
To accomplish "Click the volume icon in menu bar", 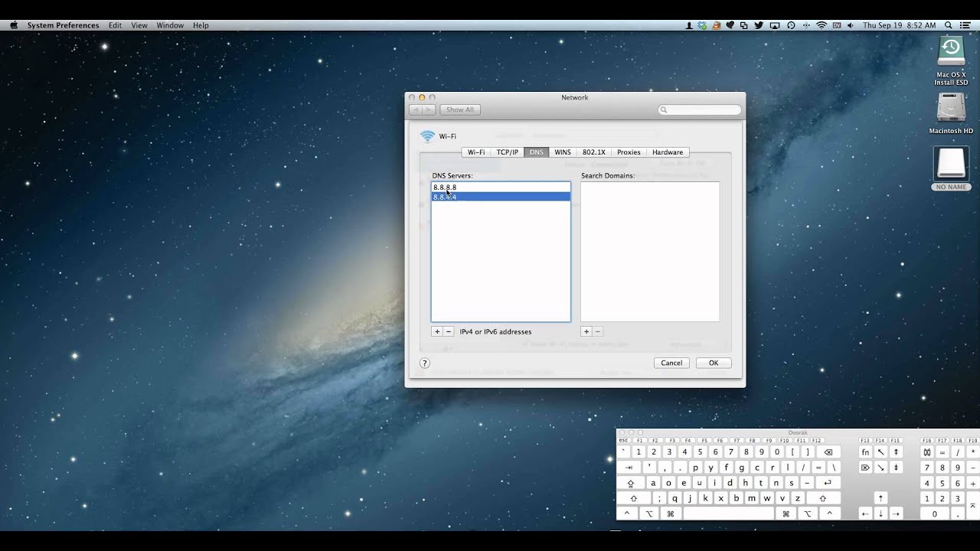I will (851, 25).
